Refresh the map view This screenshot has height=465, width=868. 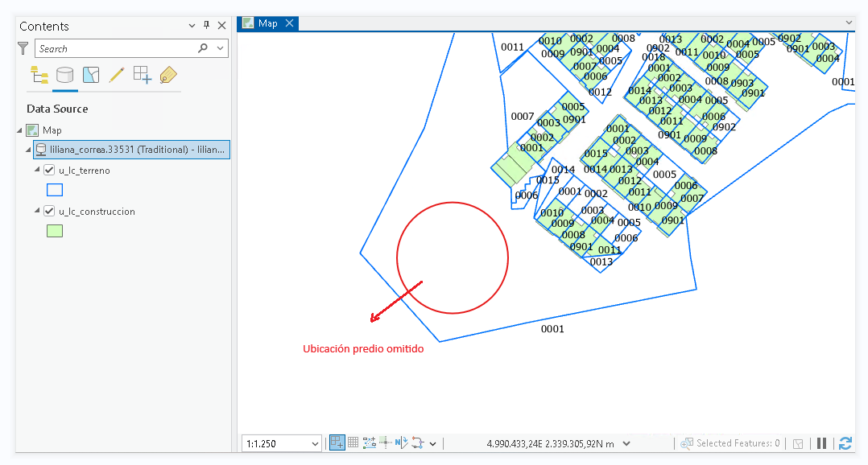(x=845, y=443)
